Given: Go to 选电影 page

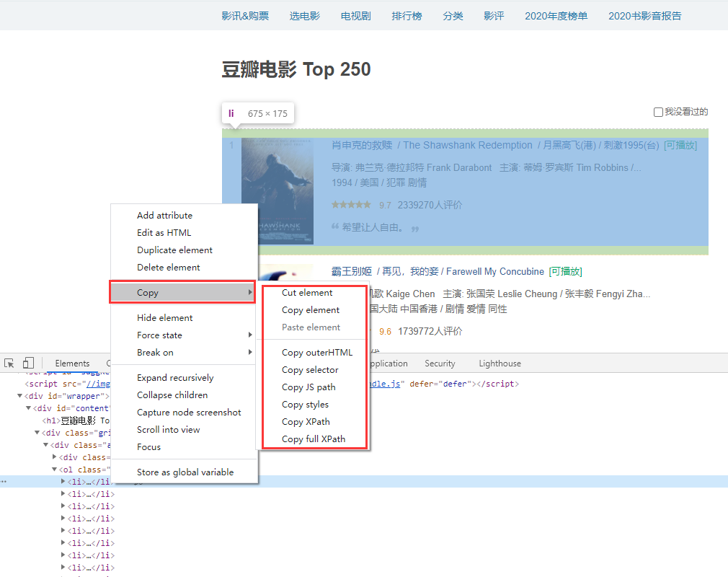Looking at the screenshot, I should coord(305,16).
